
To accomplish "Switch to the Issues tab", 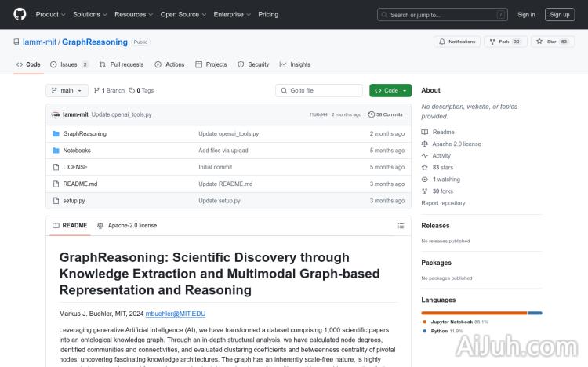I will (69, 64).
